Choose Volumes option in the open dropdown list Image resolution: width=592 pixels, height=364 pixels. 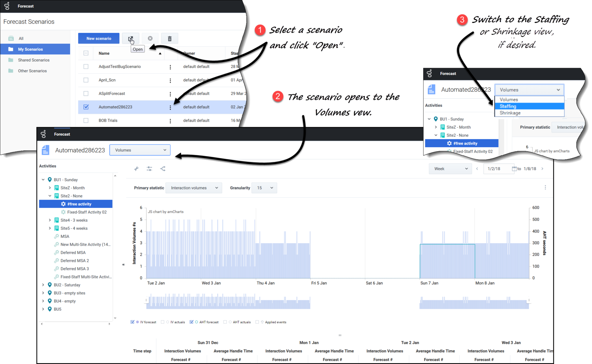coord(529,100)
